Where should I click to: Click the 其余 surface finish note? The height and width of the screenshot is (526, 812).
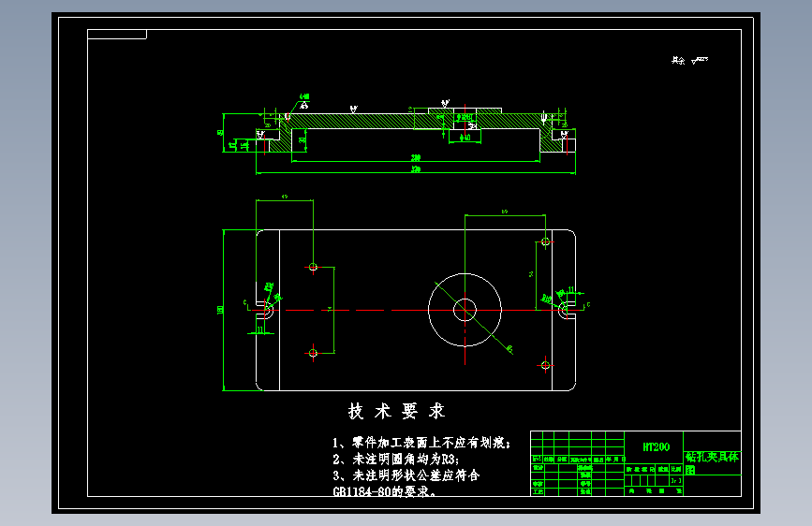(690, 61)
